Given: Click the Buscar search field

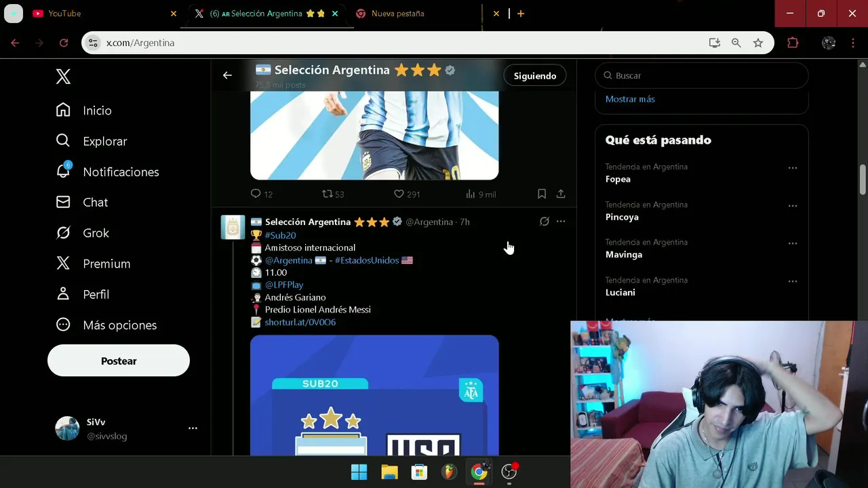Looking at the screenshot, I should [x=702, y=75].
